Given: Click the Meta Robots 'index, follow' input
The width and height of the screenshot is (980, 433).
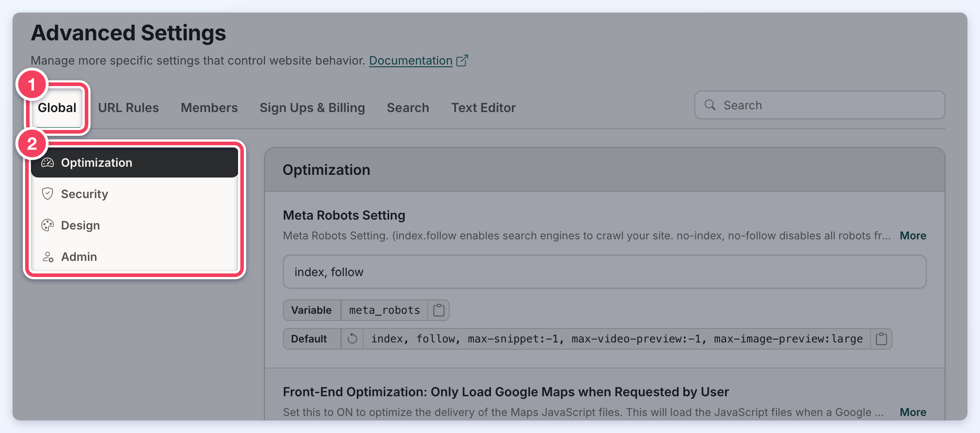Looking at the screenshot, I should (604, 272).
